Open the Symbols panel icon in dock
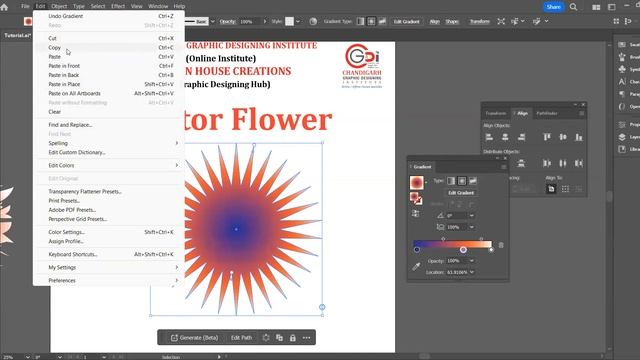 [x=622, y=69]
